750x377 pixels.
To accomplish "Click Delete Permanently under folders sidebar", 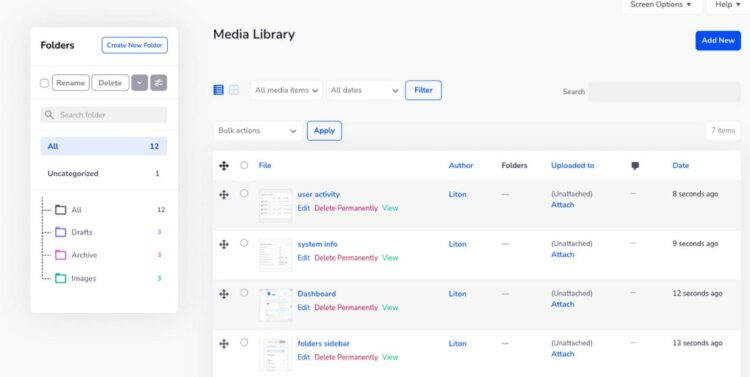I will (x=346, y=357).
